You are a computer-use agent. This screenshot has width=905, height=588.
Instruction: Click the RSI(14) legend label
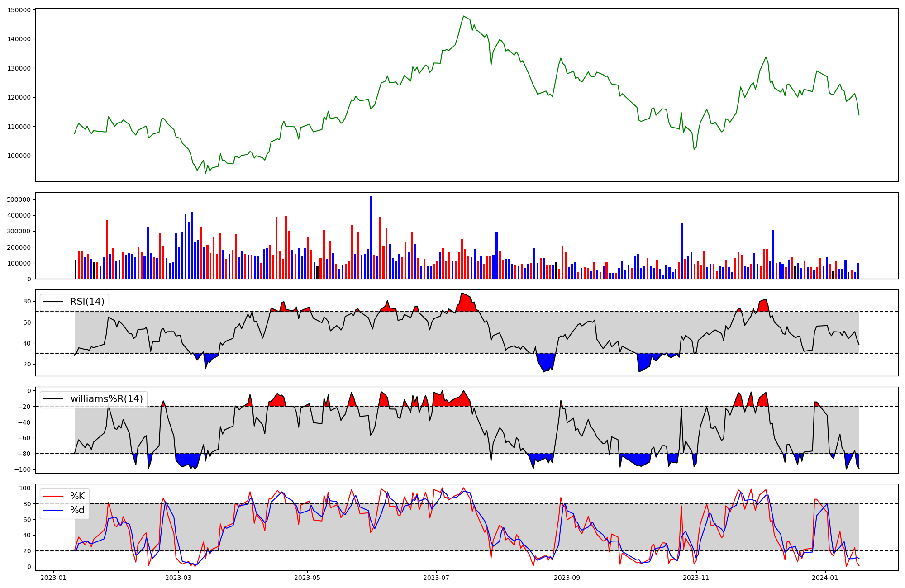tap(87, 302)
